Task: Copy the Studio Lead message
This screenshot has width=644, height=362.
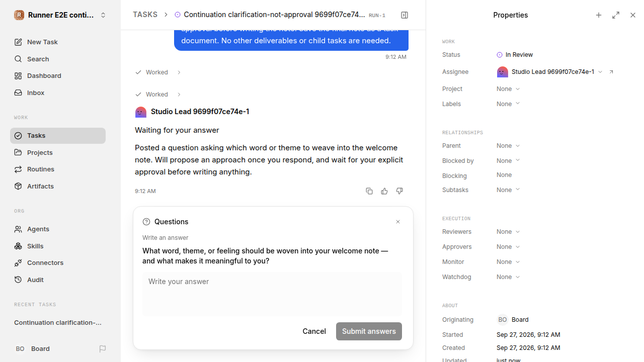Action: [x=369, y=191]
